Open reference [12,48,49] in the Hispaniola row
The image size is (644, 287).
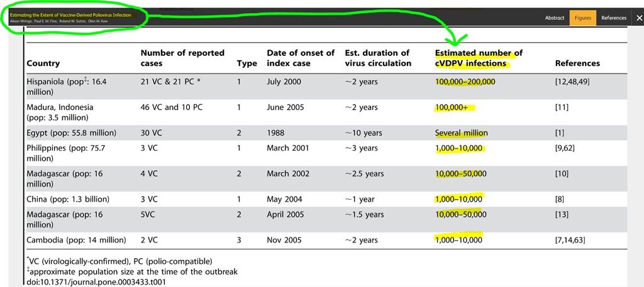(572, 82)
